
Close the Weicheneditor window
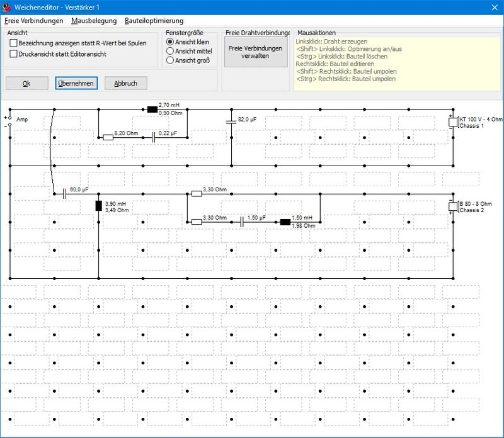[x=495, y=8]
